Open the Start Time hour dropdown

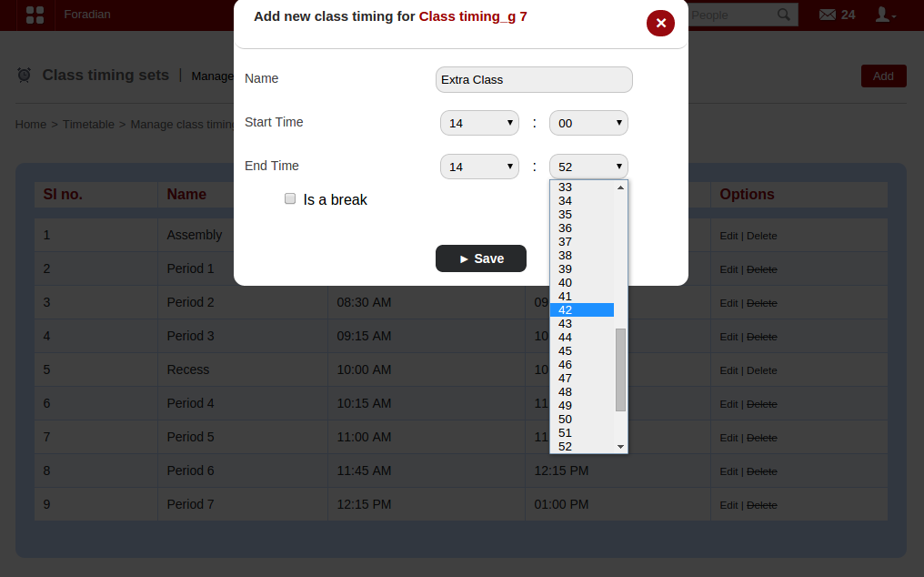[x=479, y=123]
